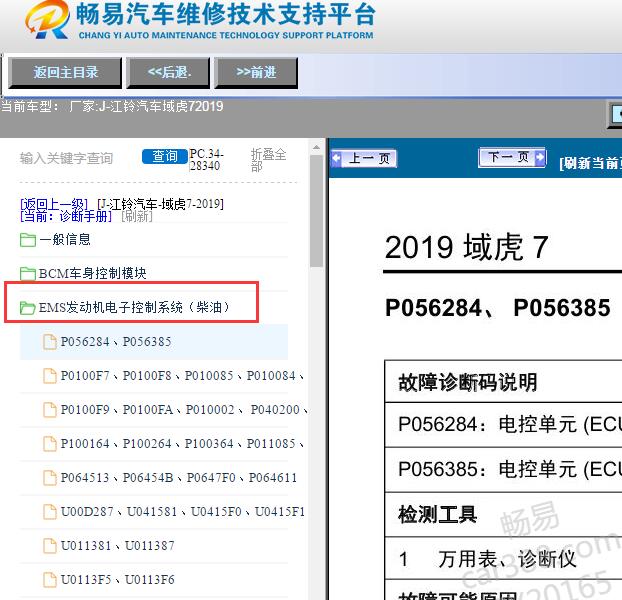Viewport: 622px width, 600px height.
Task: Click the 2019 域虎 7 page title
Action: pos(466,247)
